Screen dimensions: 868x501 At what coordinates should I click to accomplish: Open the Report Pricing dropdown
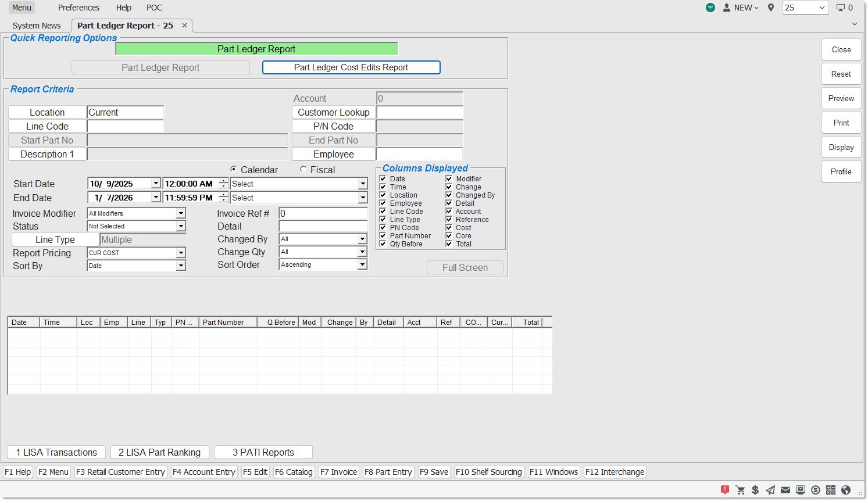click(181, 253)
